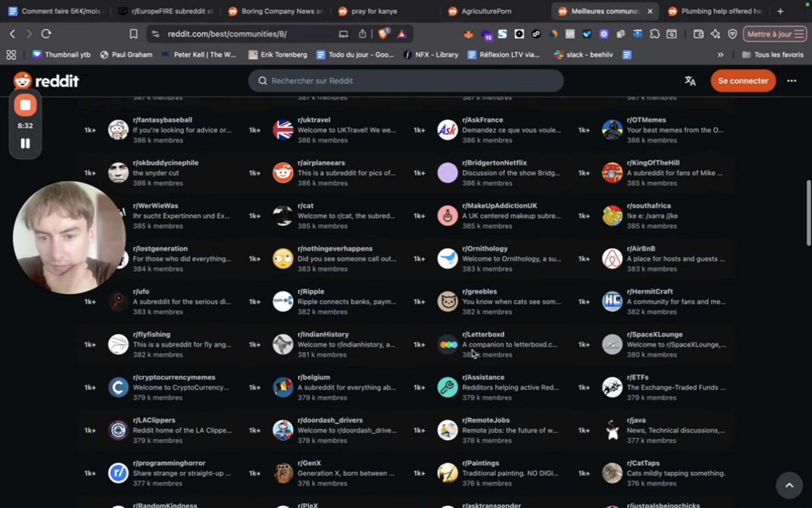The width and height of the screenshot is (812, 508).
Task: Click the page vertical scrollbar thumb
Action: coord(809,213)
